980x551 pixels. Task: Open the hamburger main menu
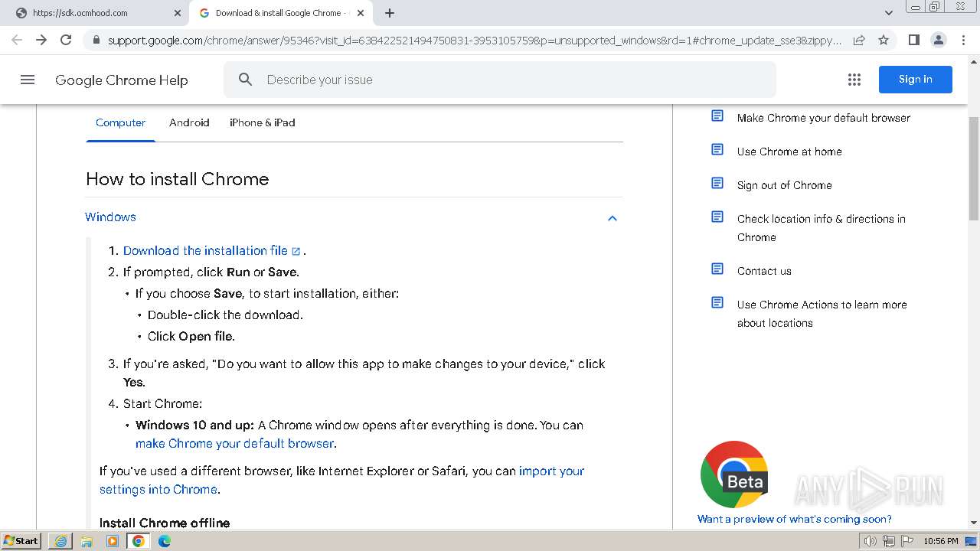tap(28, 80)
